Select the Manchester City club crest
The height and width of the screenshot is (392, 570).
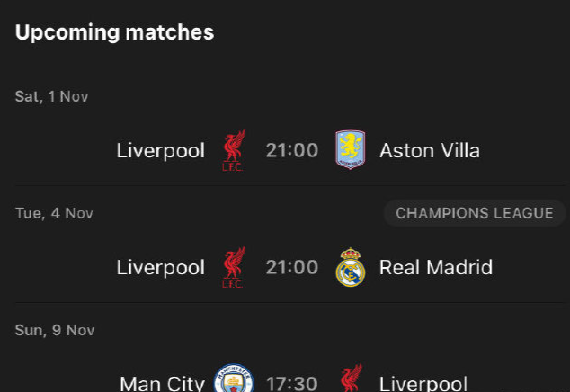point(234,381)
